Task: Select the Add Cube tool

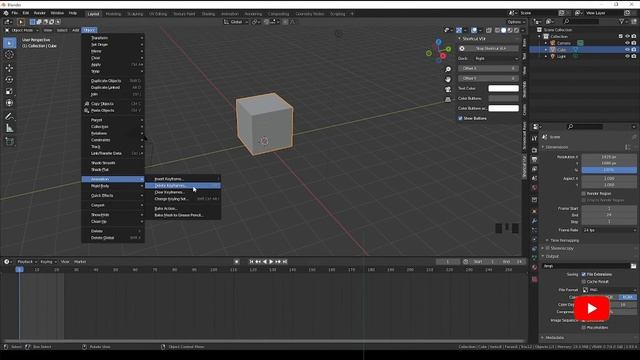Action: [x=9, y=142]
